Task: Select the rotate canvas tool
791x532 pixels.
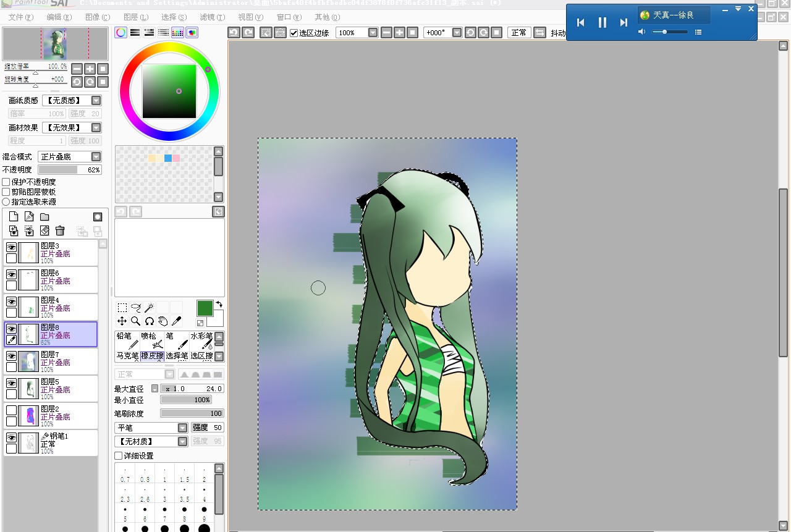Action: click(x=149, y=321)
